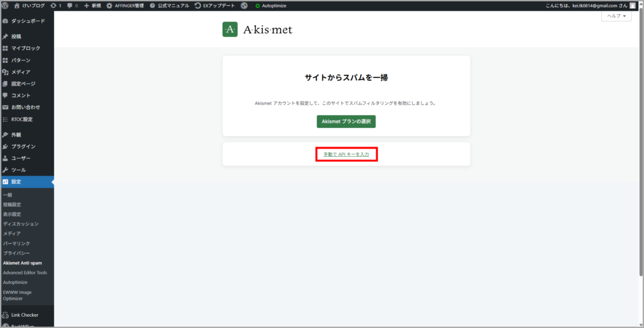Select パーマリンク under settings submenu
Viewport: 644px width, 328px height.
(16, 243)
